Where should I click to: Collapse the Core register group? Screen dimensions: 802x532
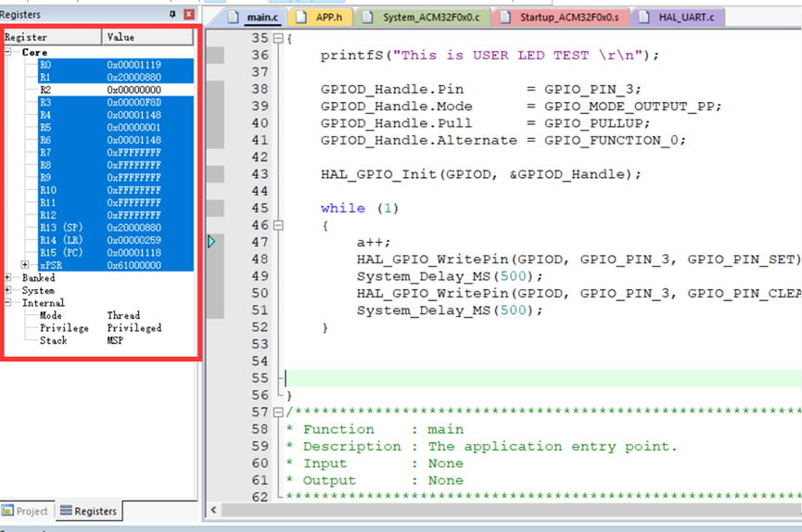tap(9, 53)
